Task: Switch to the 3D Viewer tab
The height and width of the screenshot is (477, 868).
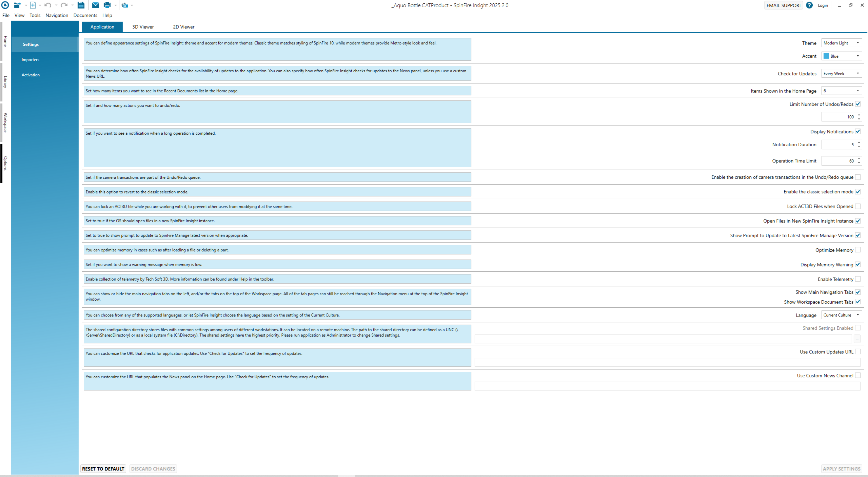Action: (143, 27)
